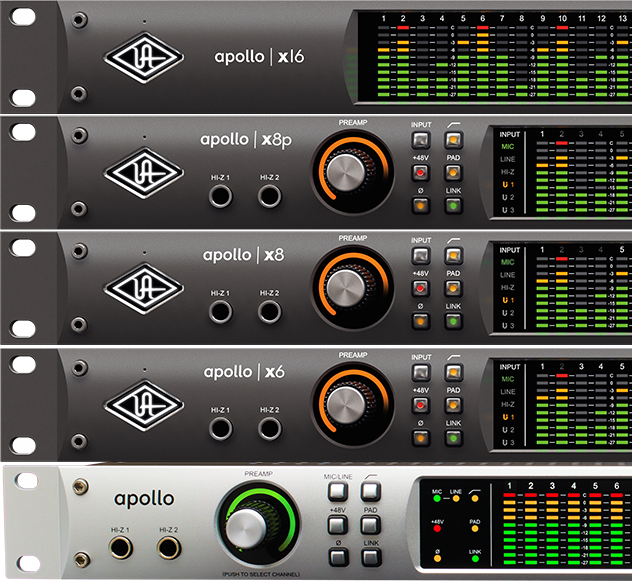Click PAD LED on silver apollo display
Viewport: 632px width, 581px height.
point(475,528)
